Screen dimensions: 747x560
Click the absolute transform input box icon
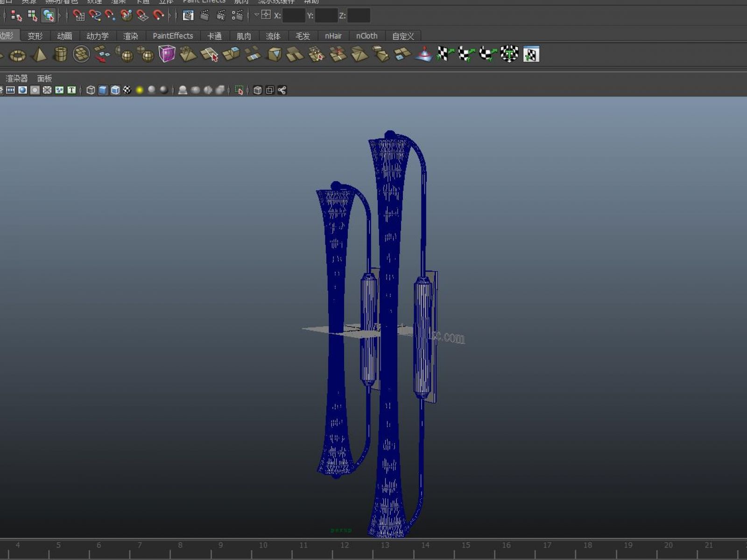pyautogui.click(x=266, y=15)
